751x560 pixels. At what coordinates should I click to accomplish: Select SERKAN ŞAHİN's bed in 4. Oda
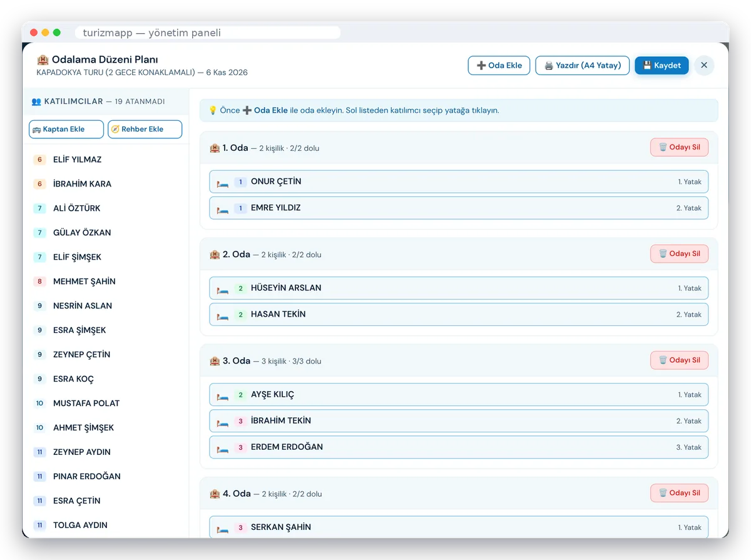coord(459,527)
